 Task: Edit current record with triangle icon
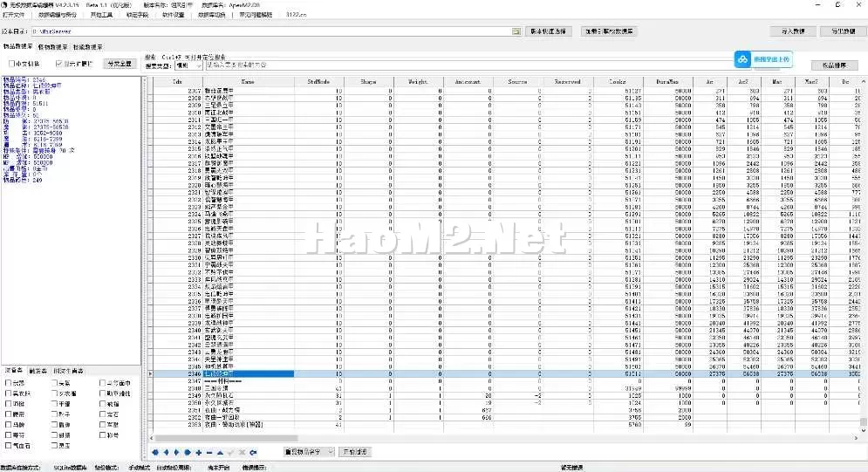pos(221,452)
